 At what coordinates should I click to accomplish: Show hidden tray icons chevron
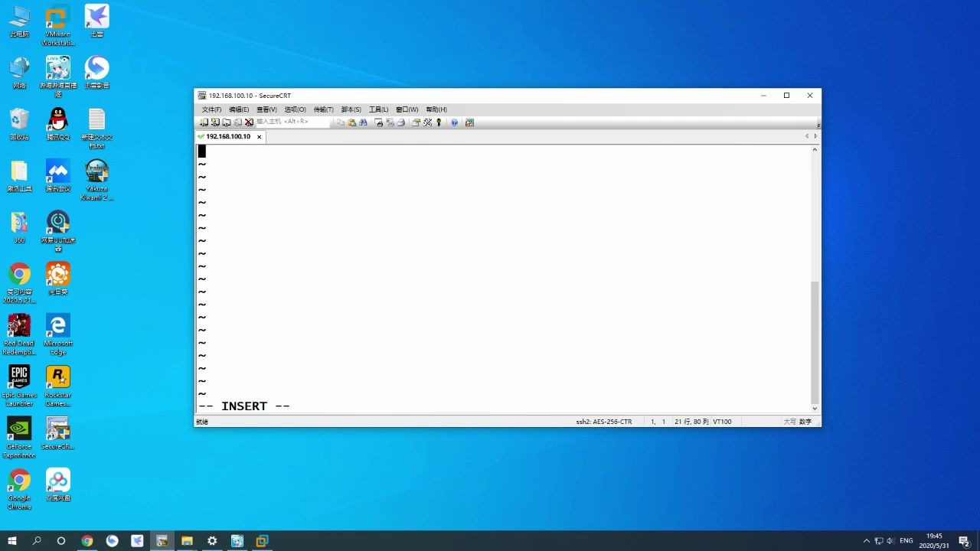coord(866,541)
